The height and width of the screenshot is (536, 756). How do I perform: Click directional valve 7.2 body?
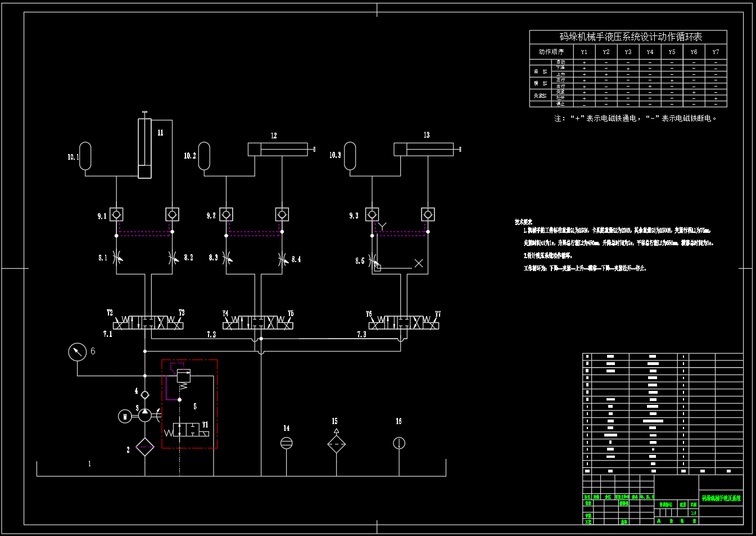click(x=258, y=323)
